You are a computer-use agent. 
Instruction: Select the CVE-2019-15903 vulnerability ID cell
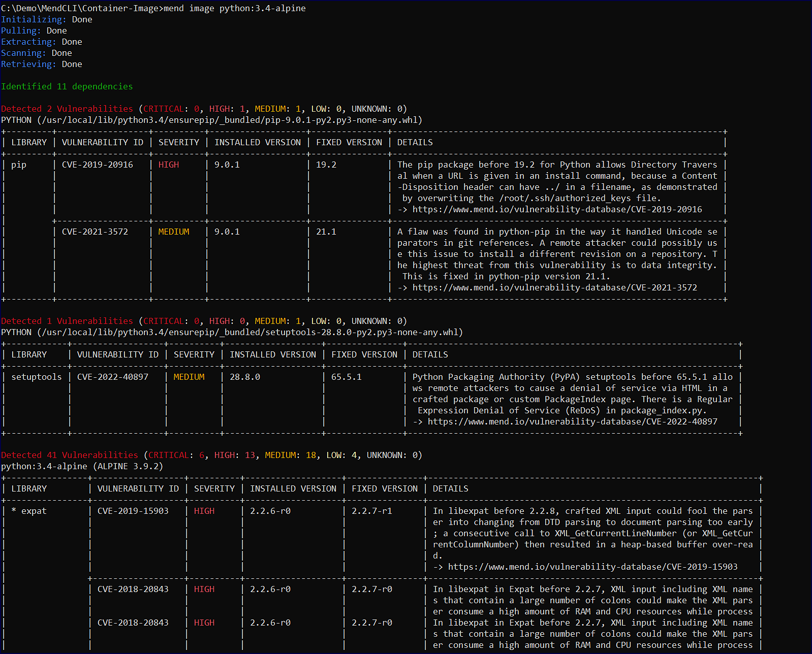point(133,511)
